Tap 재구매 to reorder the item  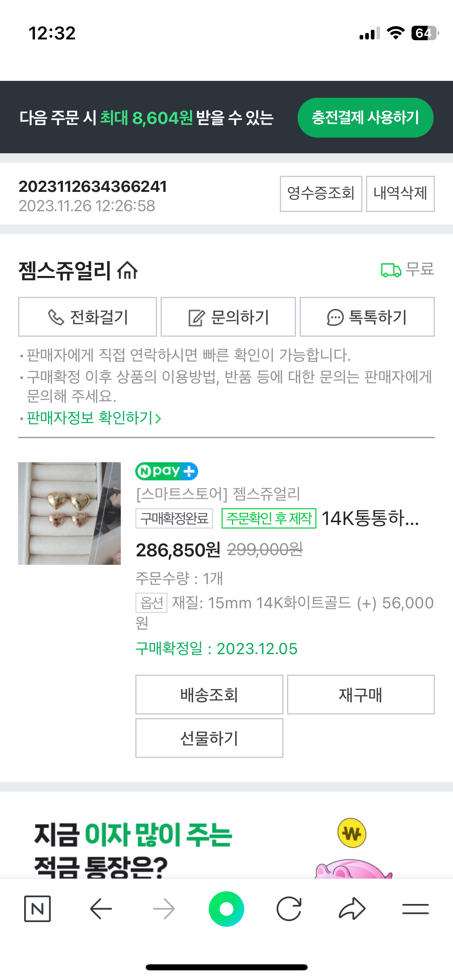361,694
